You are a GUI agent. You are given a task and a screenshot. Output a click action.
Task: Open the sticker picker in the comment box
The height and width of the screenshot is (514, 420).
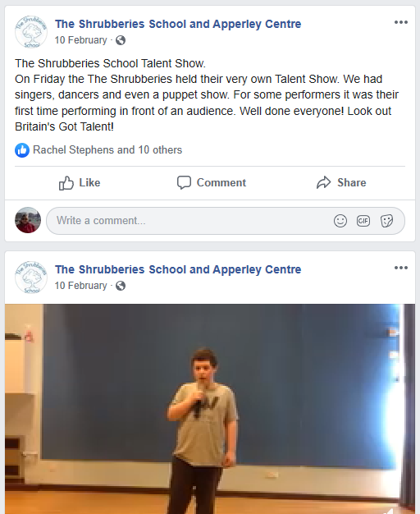point(386,221)
